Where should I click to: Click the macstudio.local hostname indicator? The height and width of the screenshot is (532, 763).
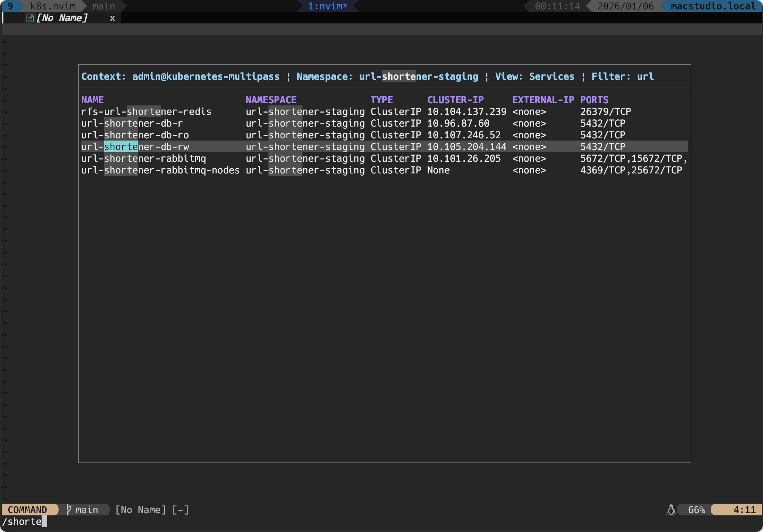point(712,6)
